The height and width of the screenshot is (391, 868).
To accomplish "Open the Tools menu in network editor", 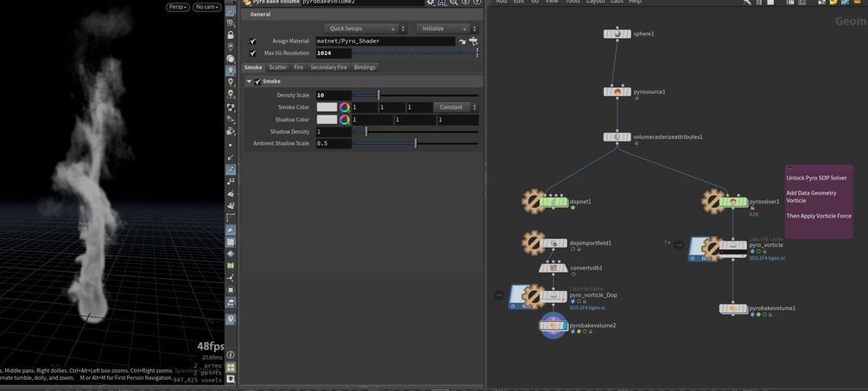I will (573, 2).
